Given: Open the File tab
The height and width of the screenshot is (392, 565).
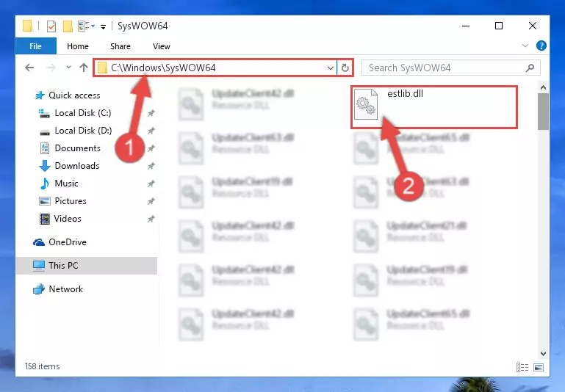Looking at the screenshot, I should (36, 46).
